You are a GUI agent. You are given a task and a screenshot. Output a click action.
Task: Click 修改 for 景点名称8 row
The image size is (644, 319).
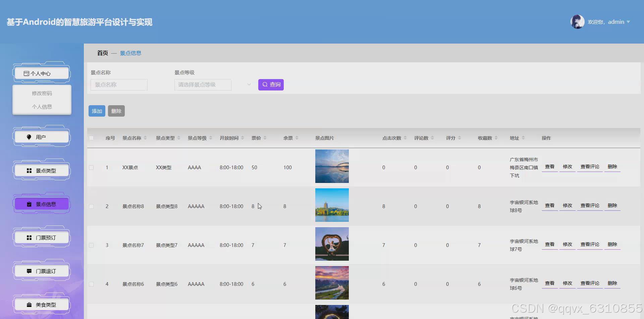[568, 206]
